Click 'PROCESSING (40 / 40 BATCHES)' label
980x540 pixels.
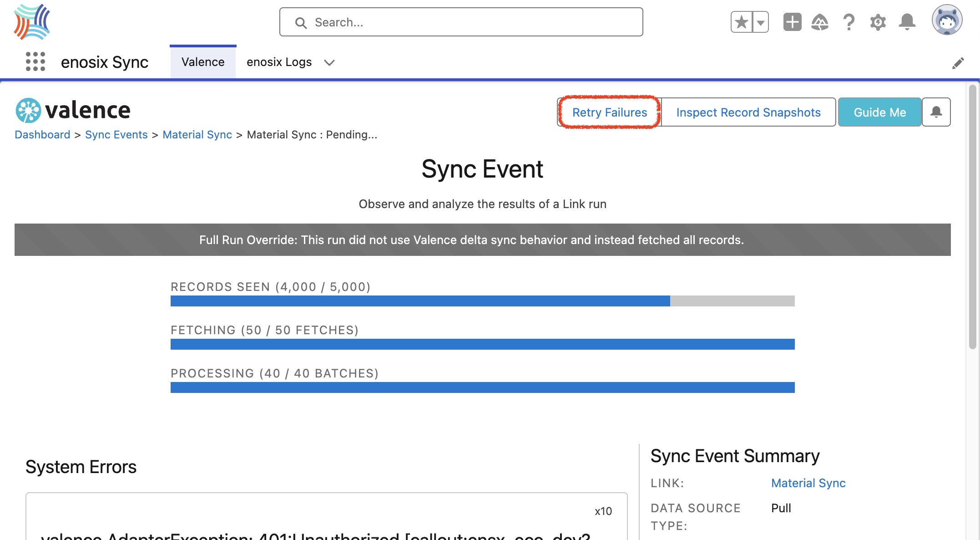tap(275, 373)
